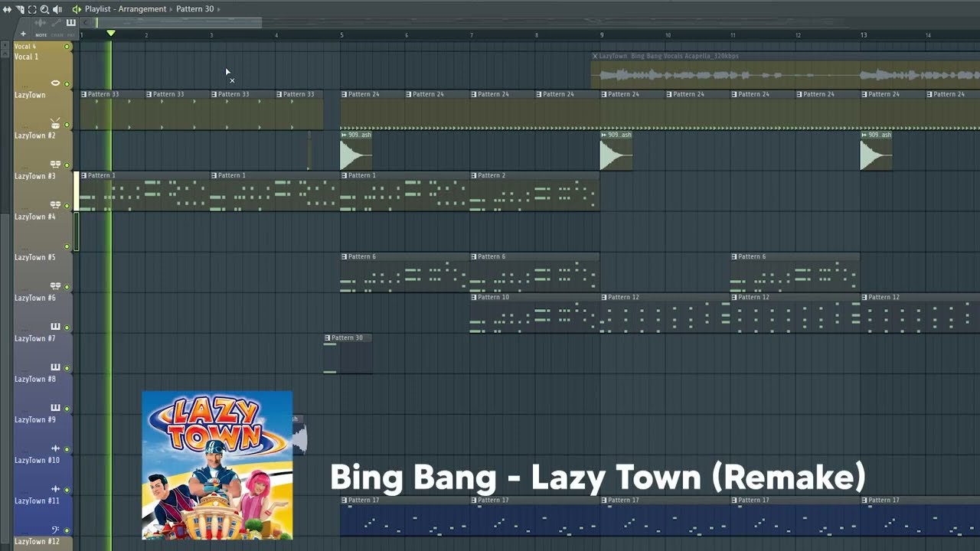Mute the LazyTown #4 track LED
Screen dimensions: 980x551
67,246
